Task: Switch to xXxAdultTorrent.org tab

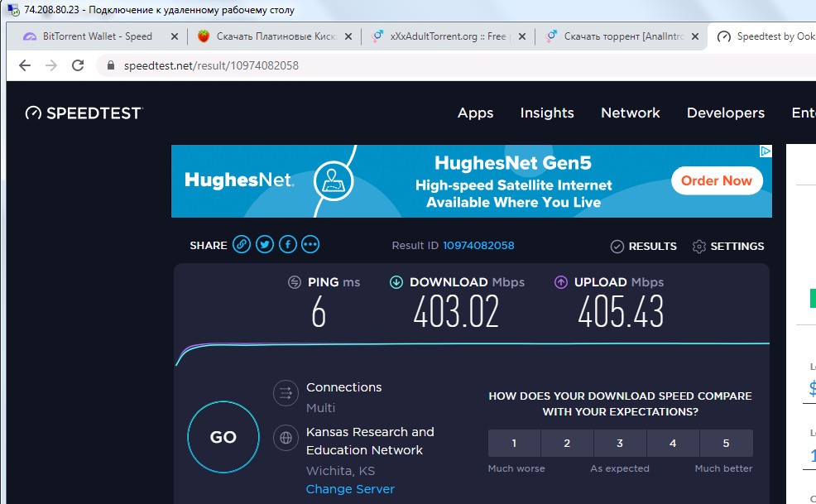Action: point(448,36)
